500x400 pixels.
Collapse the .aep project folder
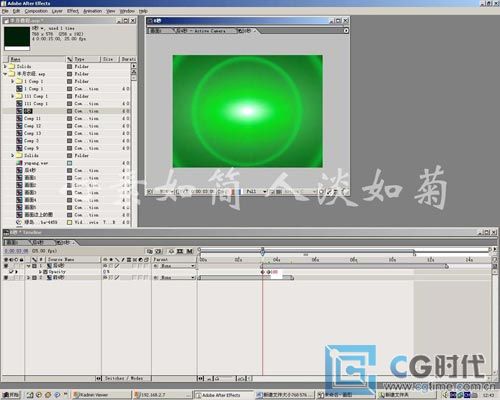(x=5, y=74)
